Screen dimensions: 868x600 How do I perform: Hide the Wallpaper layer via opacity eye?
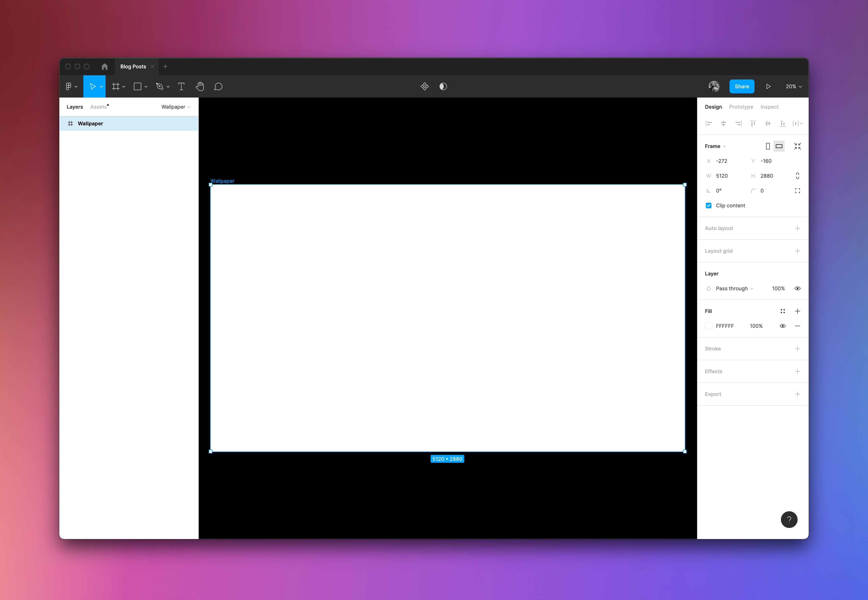[798, 288]
